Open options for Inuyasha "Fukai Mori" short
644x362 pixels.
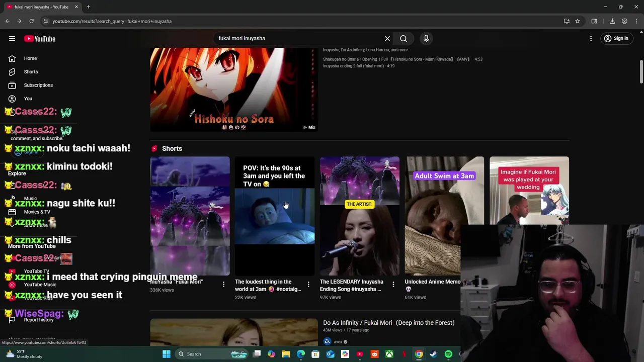tap(223, 285)
